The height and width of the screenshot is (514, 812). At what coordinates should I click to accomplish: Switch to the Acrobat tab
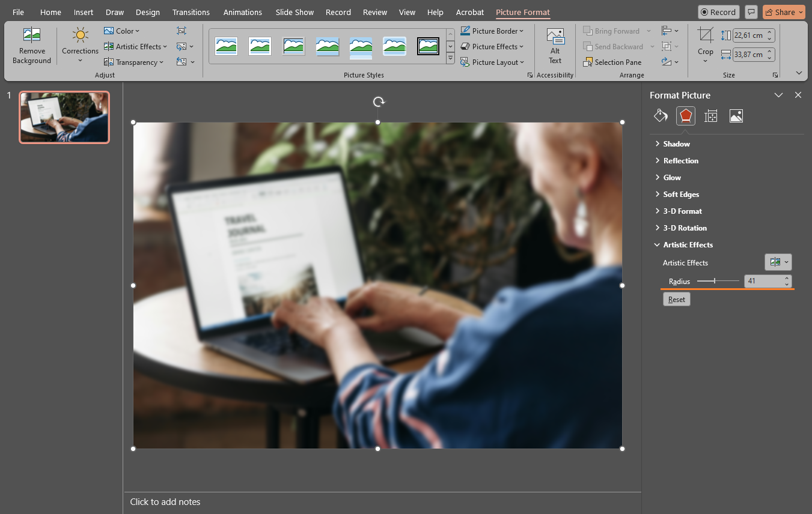pyautogui.click(x=470, y=12)
